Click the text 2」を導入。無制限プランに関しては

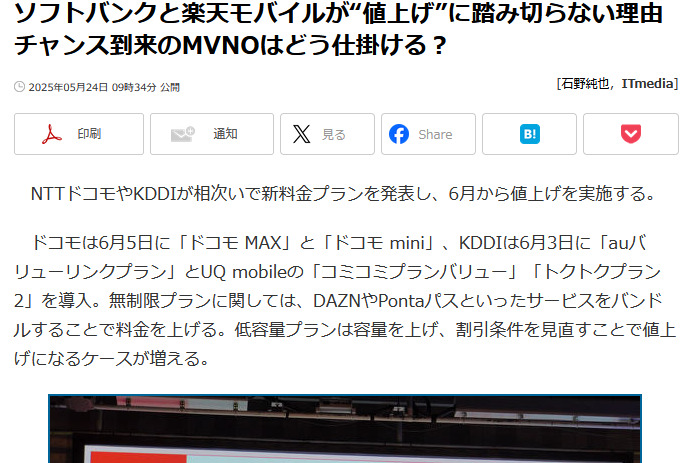(x=158, y=301)
